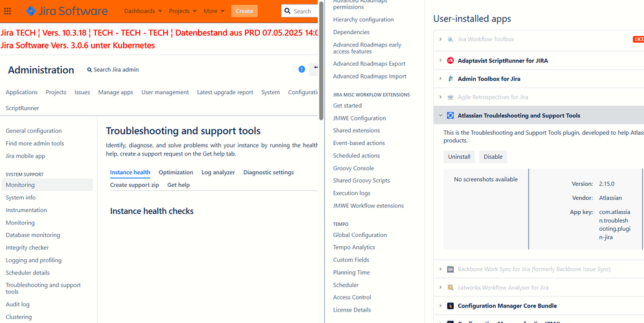644x323 pixels.
Task: Open Tempo Analytics link
Action: (x=354, y=248)
